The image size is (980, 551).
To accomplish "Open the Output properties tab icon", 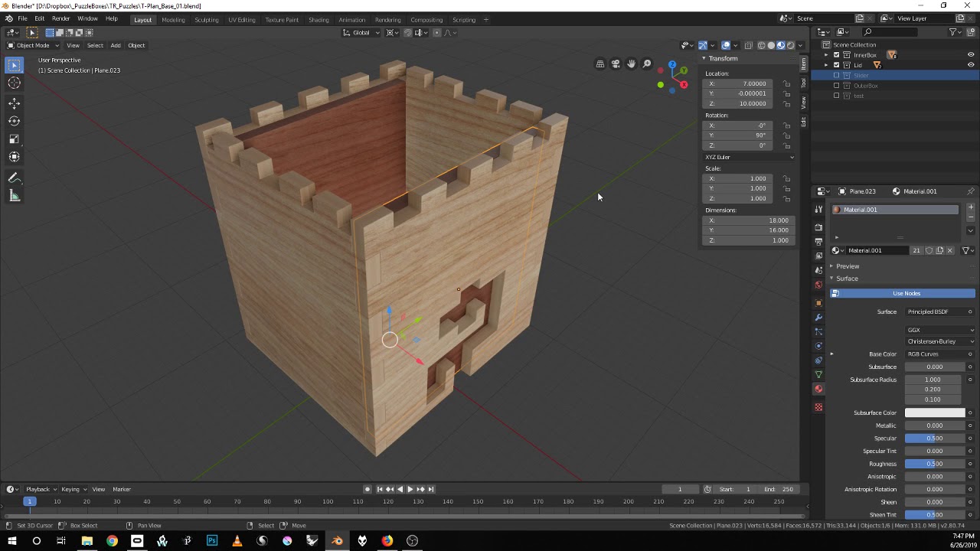I will click(818, 242).
